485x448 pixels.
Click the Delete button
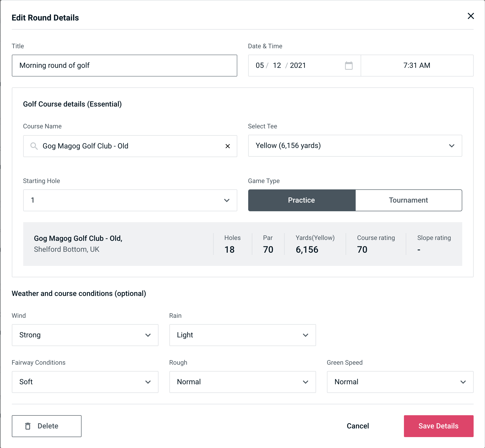[46, 426]
